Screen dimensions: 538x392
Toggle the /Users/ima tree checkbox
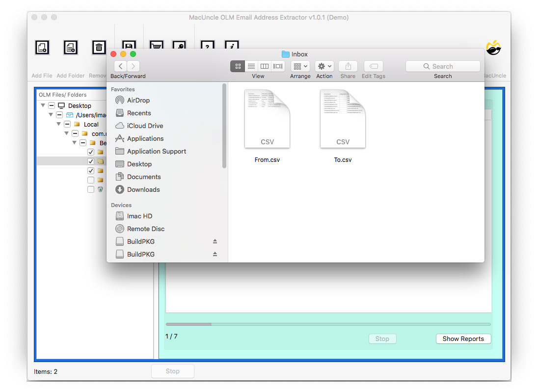tap(59, 114)
